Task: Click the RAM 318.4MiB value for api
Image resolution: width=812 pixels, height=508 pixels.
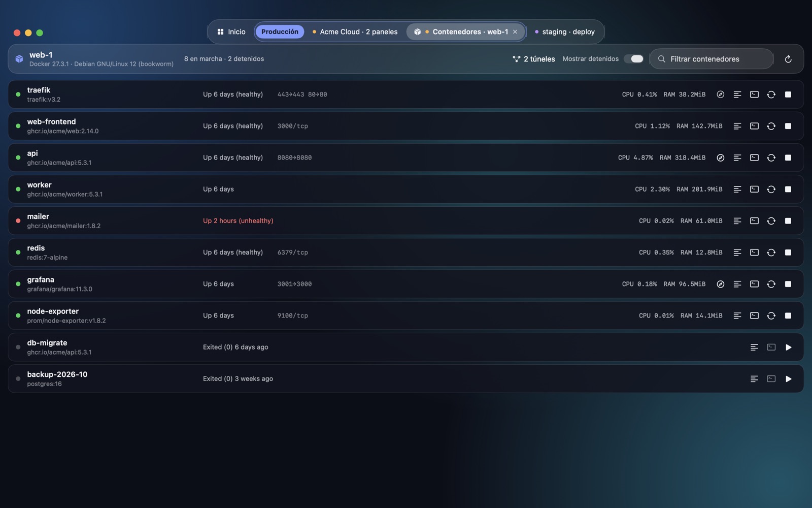Action: 683,157
